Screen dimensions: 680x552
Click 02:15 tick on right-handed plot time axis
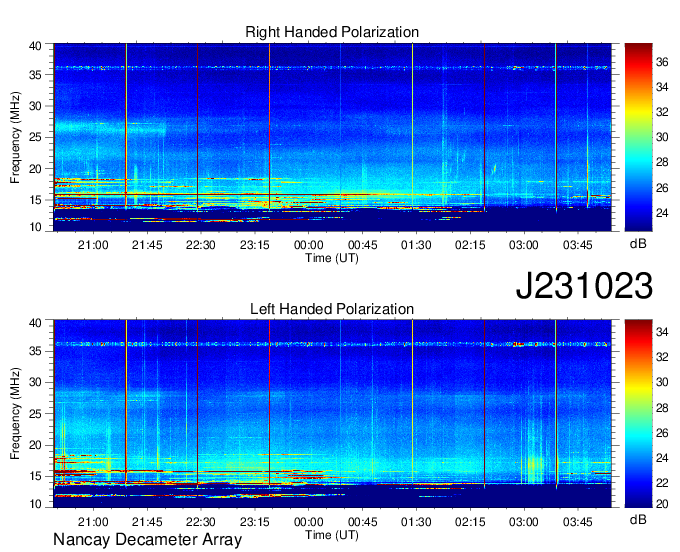coord(470,245)
